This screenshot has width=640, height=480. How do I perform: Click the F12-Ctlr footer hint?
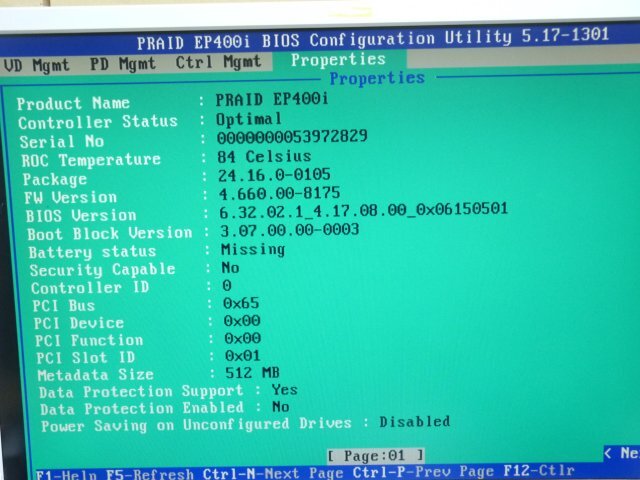click(539, 471)
